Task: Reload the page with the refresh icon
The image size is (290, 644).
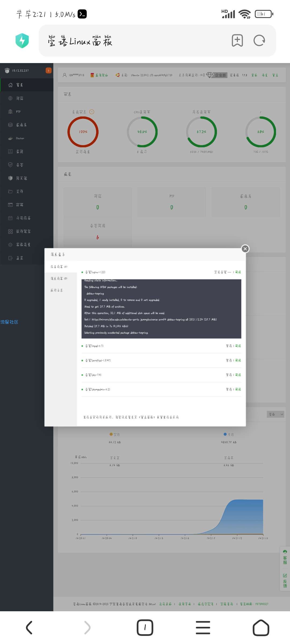Action: point(259,41)
